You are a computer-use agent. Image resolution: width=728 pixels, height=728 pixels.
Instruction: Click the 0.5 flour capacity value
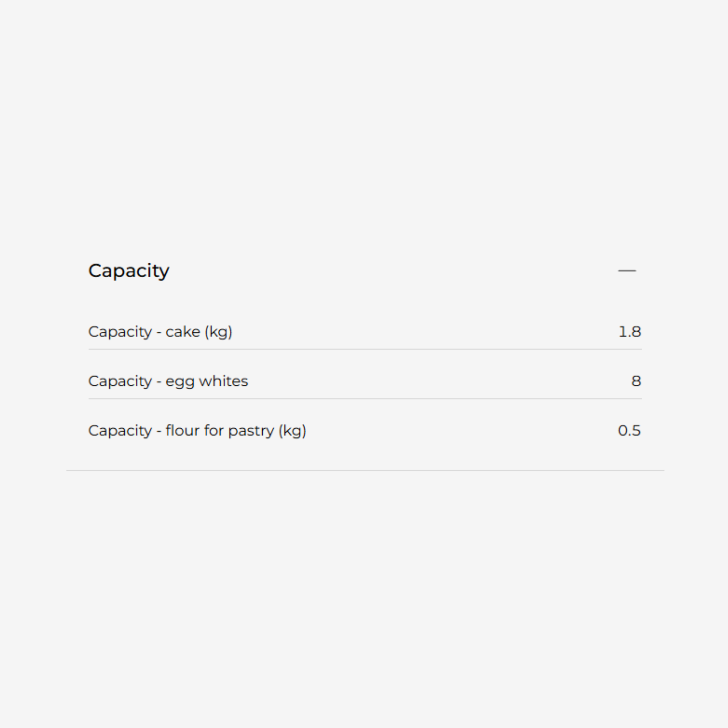pos(629,431)
